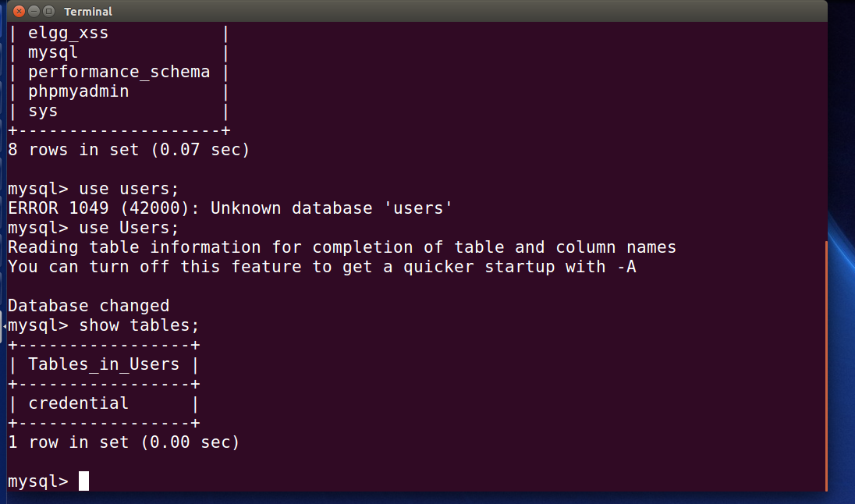
Task: Click the performance_schema database entry
Action: pyautogui.click(x=119, y=72)
